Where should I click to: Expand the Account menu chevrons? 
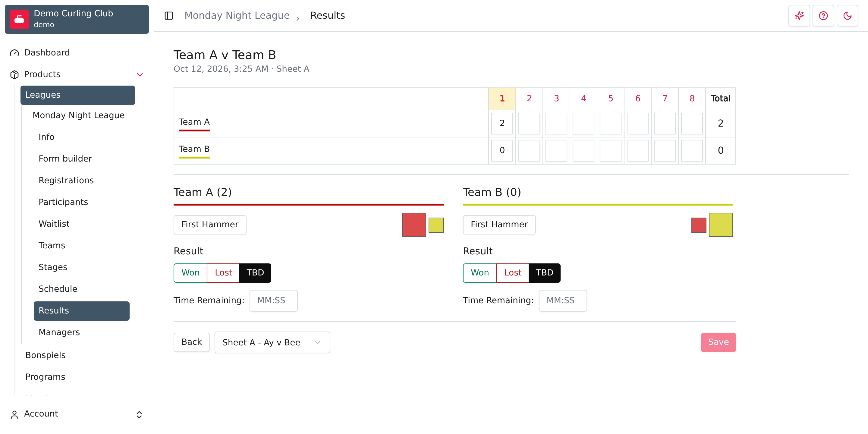139,414
